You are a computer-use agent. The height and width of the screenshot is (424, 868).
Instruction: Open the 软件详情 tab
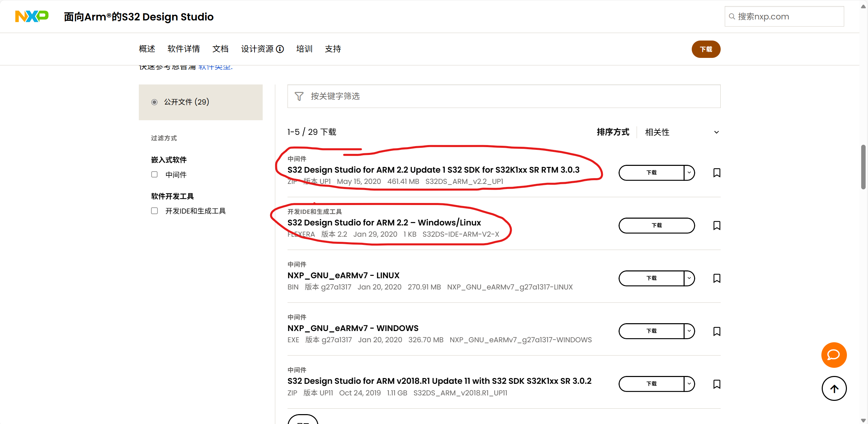[x=184, y=49]
